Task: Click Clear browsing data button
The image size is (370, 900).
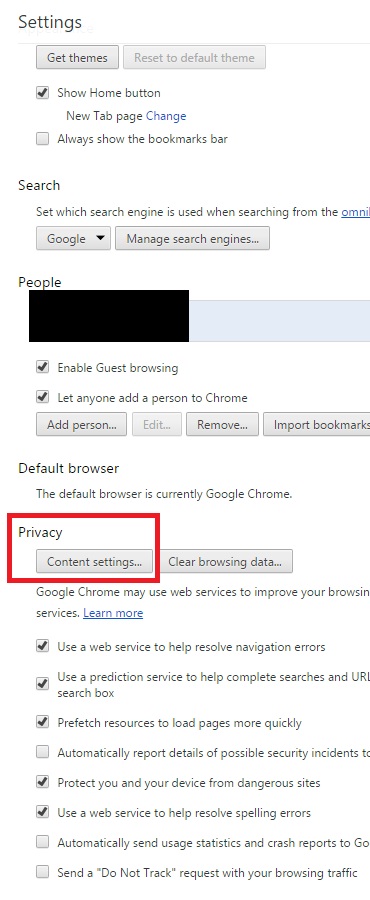Action: pos(225,561)
